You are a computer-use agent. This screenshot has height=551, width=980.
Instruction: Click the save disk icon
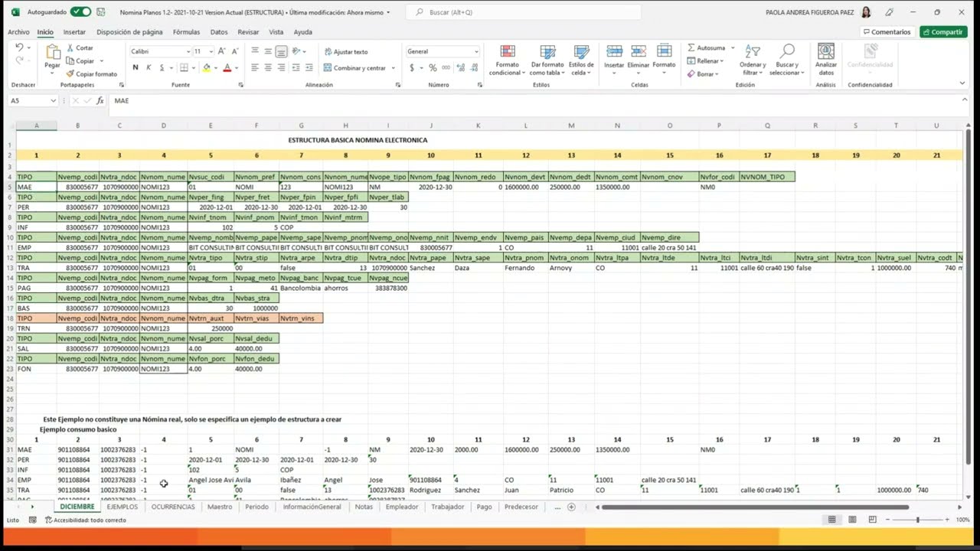pyautogui.click(x=102, y=12)
